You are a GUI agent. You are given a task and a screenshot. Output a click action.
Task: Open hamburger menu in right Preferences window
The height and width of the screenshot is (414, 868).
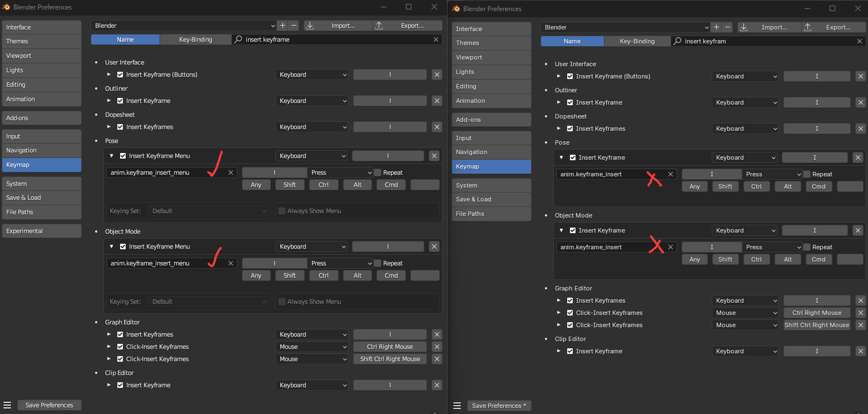coord(457,406)
